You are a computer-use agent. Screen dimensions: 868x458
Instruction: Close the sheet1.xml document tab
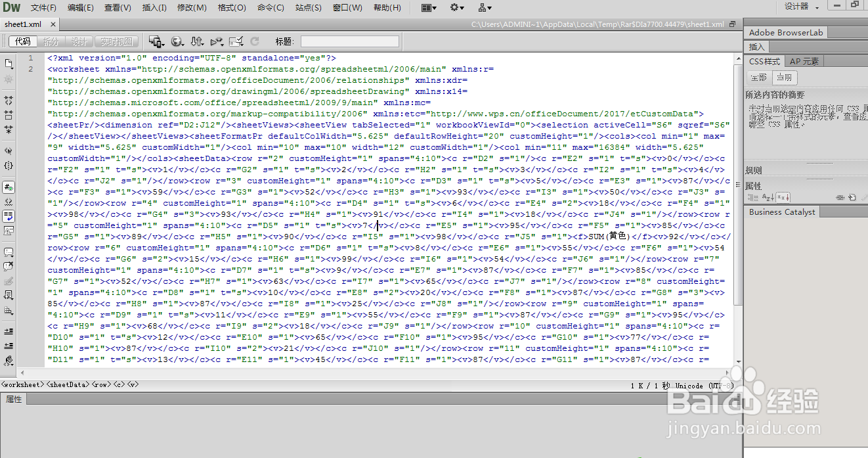point(53,24)
